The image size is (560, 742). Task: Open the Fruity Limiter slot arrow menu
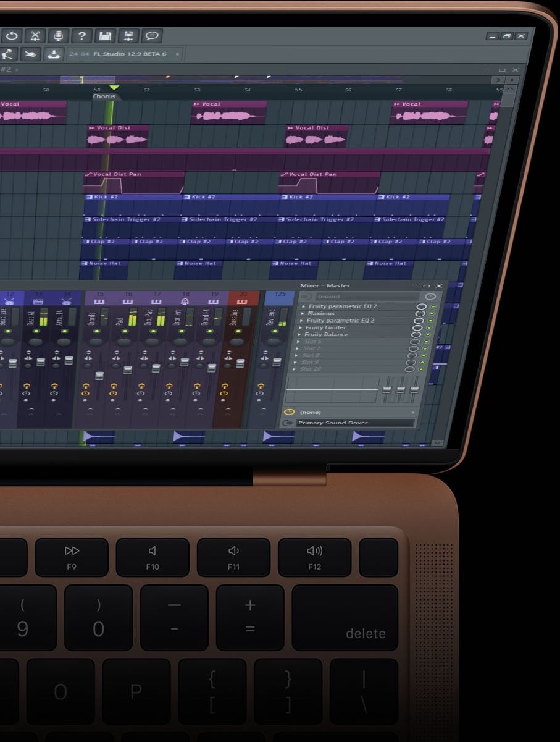click(x=301, y=327)
